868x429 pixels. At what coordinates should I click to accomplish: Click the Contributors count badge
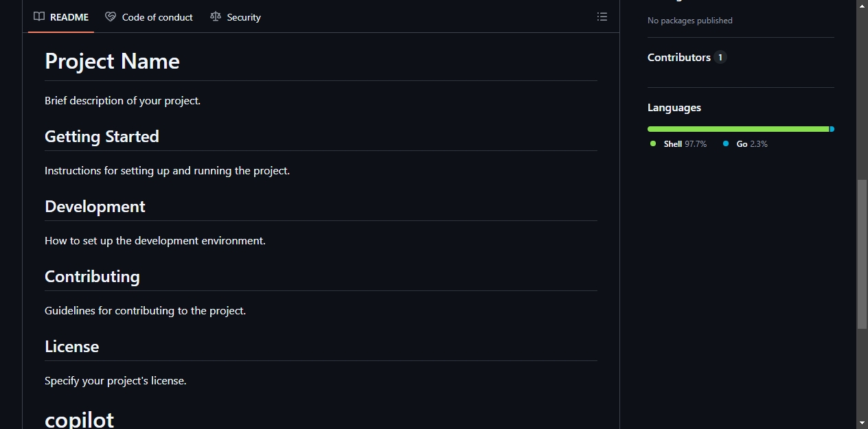point(720,58)
